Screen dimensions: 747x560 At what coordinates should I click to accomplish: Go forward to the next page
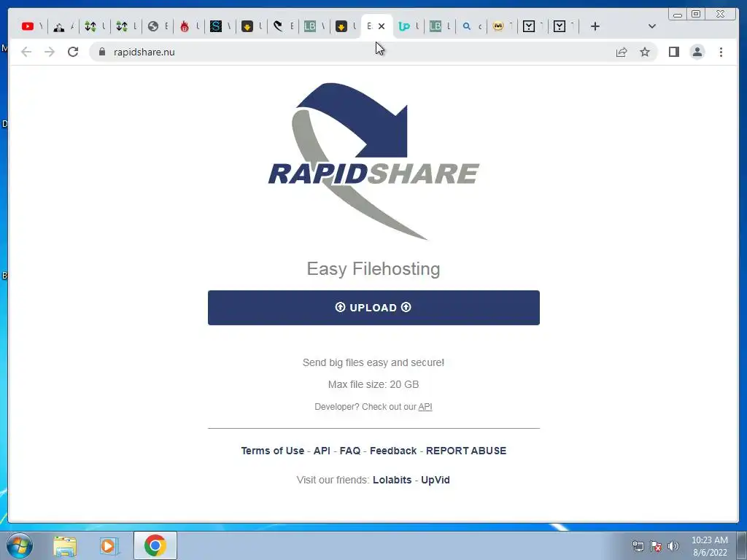tap(50, 52)
